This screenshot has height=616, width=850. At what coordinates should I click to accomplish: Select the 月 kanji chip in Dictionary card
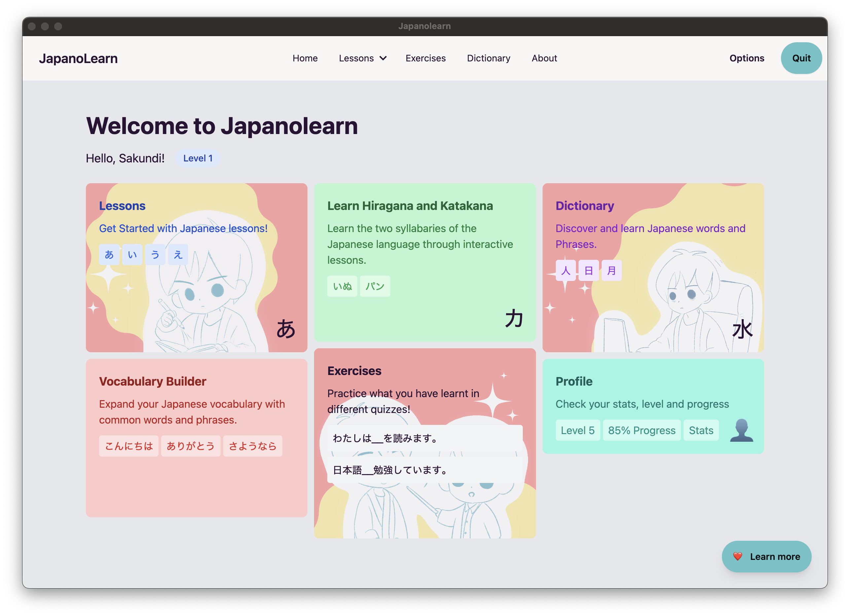(611, 270)
